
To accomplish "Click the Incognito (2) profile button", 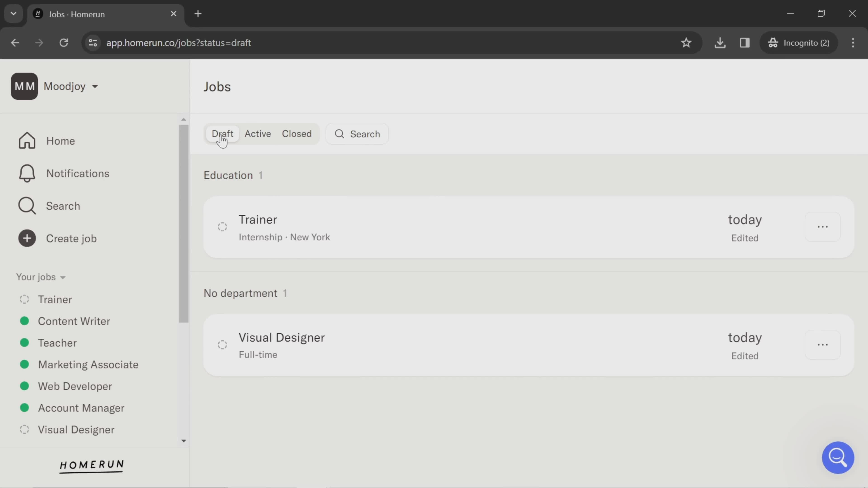I will tap(799, 43).
